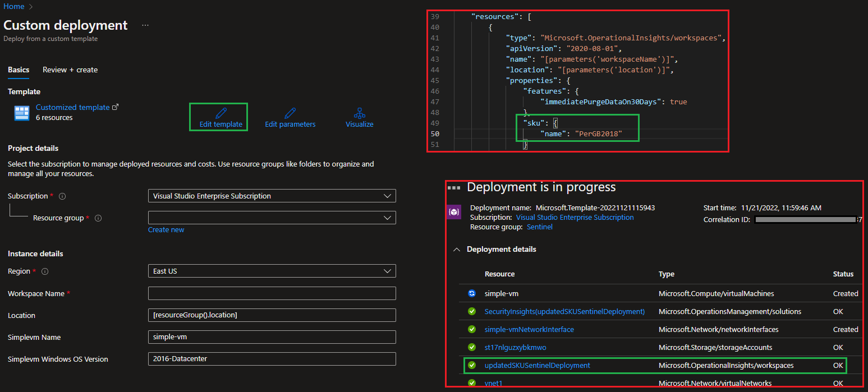Switch to the Review + create tab
Viewport: 868px width, 392px height.
pos(70,70)
